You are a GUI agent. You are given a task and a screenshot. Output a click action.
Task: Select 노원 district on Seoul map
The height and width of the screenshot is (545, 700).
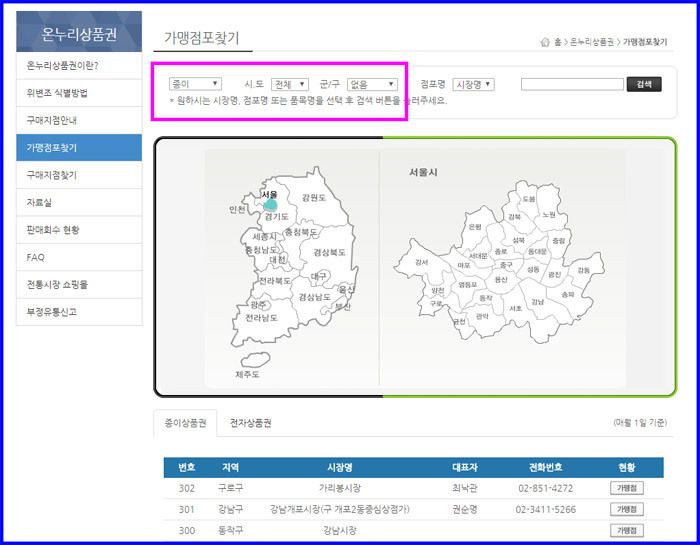tap(549, 215)
